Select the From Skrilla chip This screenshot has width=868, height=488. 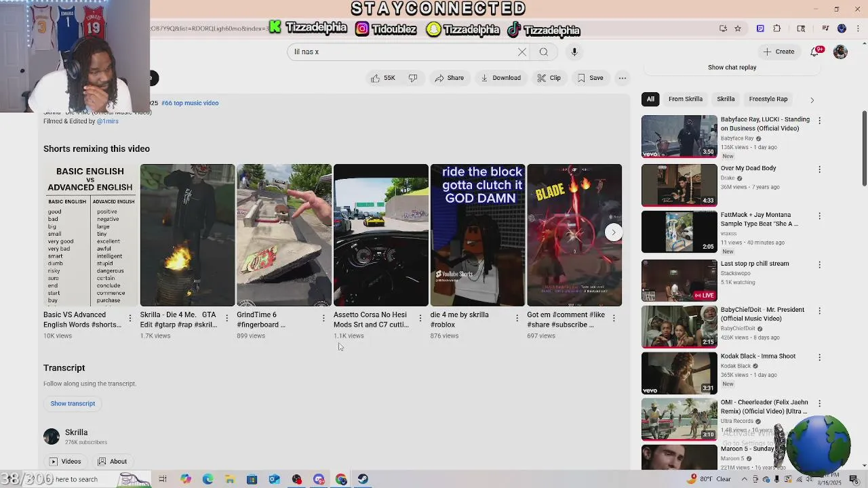coord(686,99)
